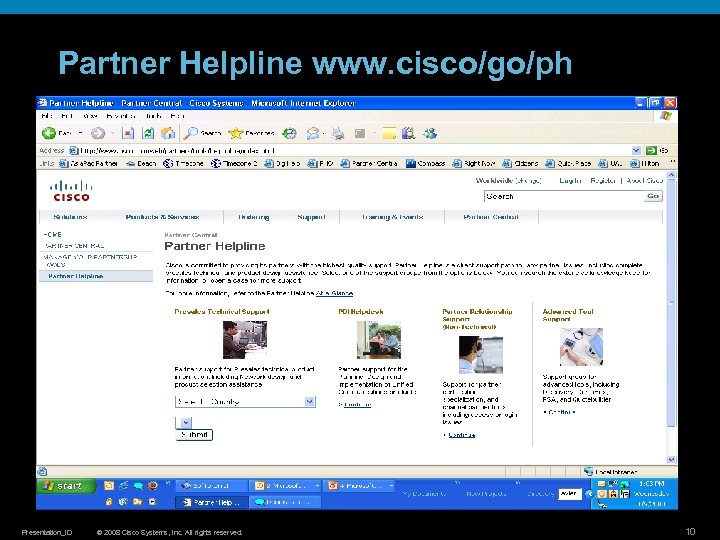
Task: Open the Back button history dropdown arrow
Action: tap(80, 133)
